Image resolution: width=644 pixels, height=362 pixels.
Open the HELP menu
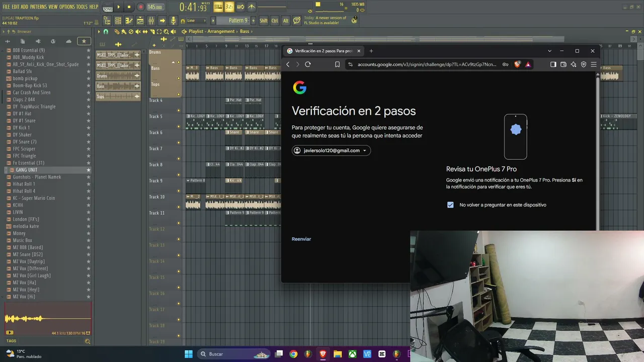pos(94,7)
